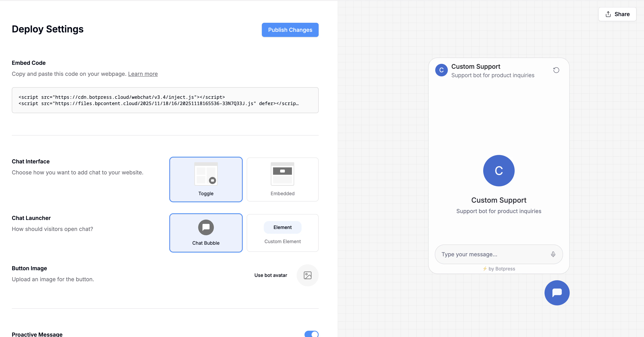
Task: Click the embed code script box
Action: [165, 100]
